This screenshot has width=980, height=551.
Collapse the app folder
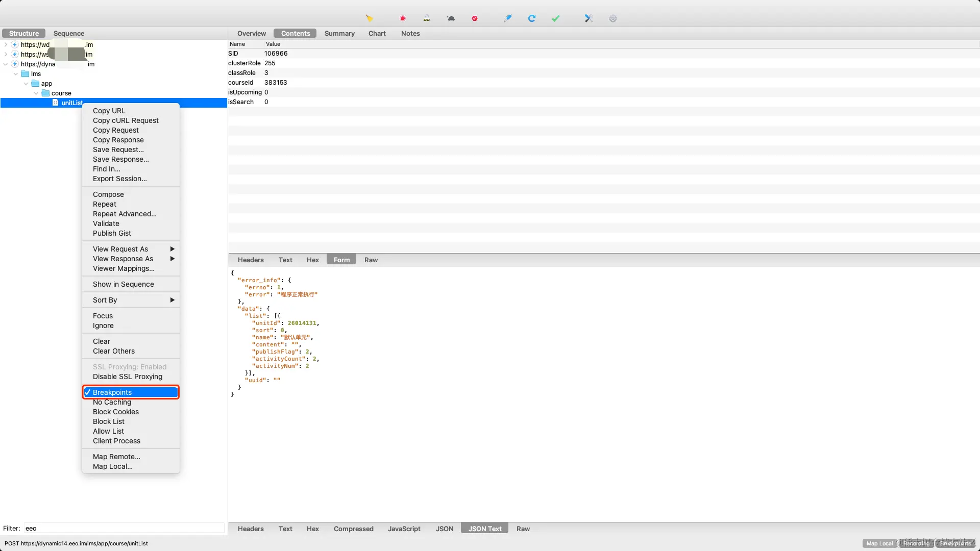[x=26, y=84]
